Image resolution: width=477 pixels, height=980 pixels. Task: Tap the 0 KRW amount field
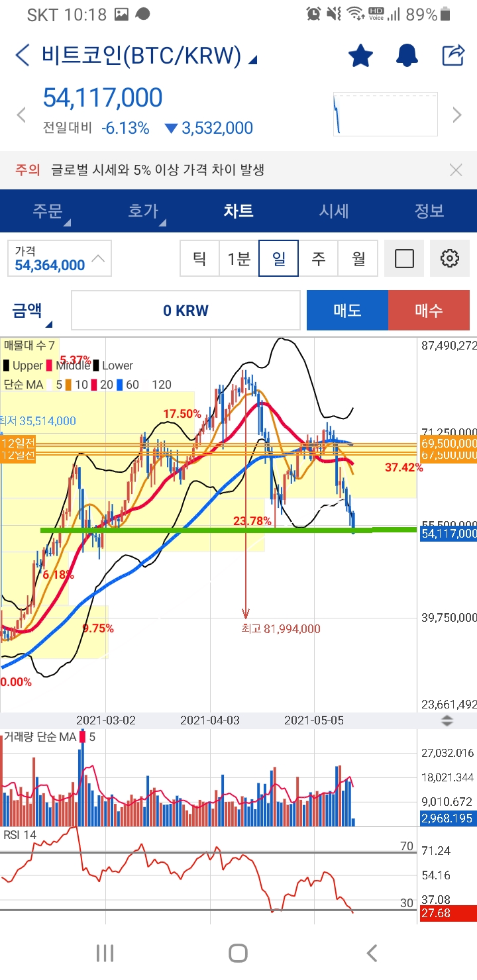(x=185, y=311)
